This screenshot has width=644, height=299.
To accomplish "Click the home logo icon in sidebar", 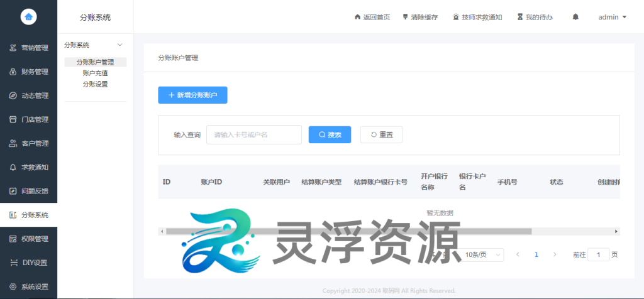I will 28,17.
